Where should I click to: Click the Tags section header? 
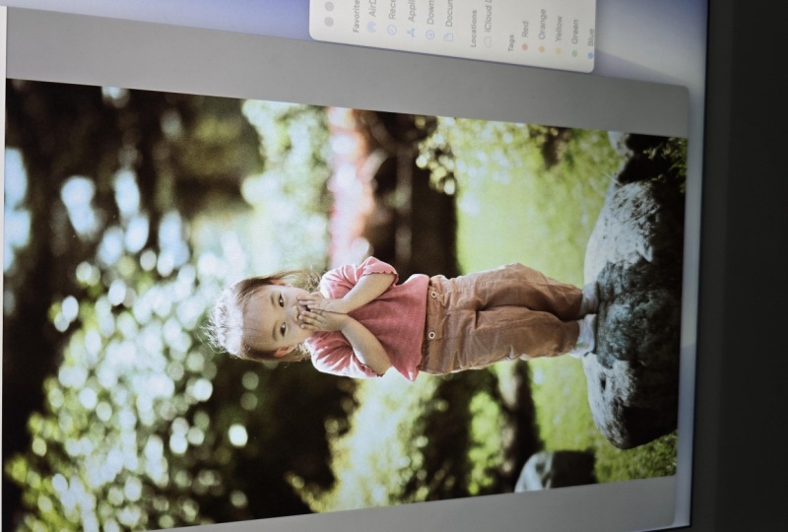(x=511, y=42)
